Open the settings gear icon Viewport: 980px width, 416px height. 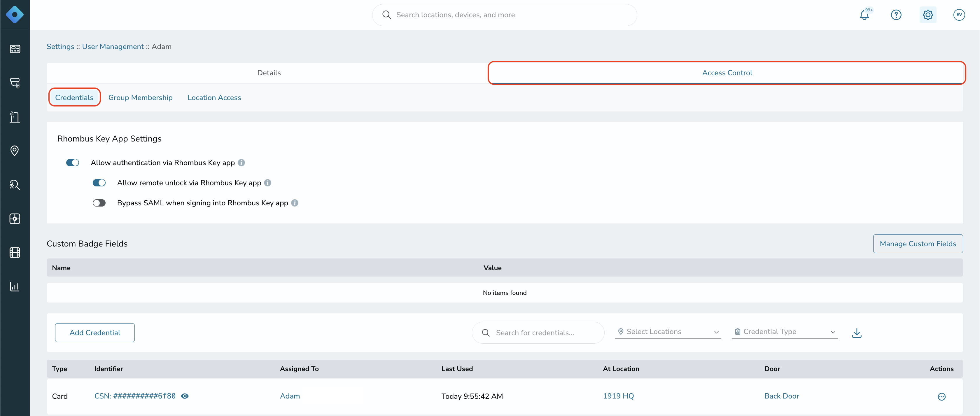tap(928, 15)
